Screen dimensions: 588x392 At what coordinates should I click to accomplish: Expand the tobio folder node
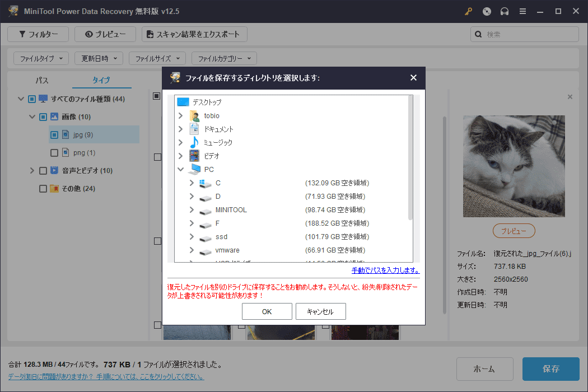pos(180,115)
